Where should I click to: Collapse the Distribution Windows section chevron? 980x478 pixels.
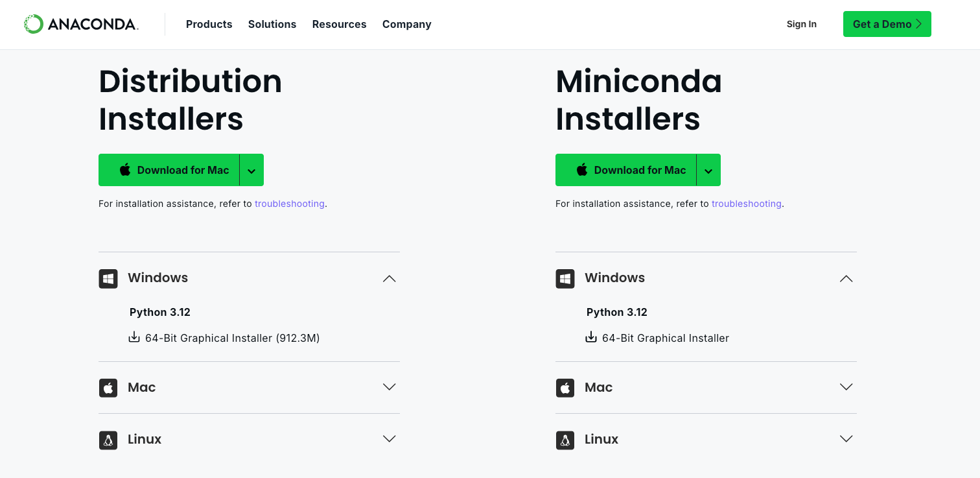pyautogui.click(x=389, y=278)
